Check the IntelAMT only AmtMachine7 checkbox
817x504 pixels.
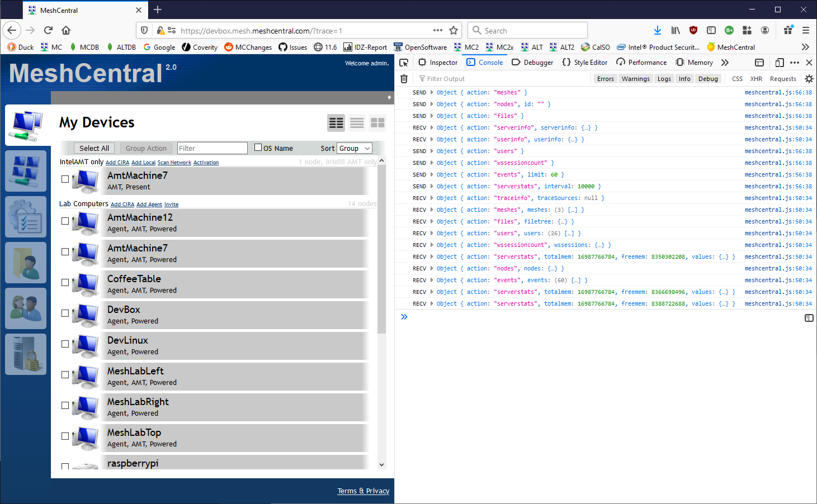(65, 179)
